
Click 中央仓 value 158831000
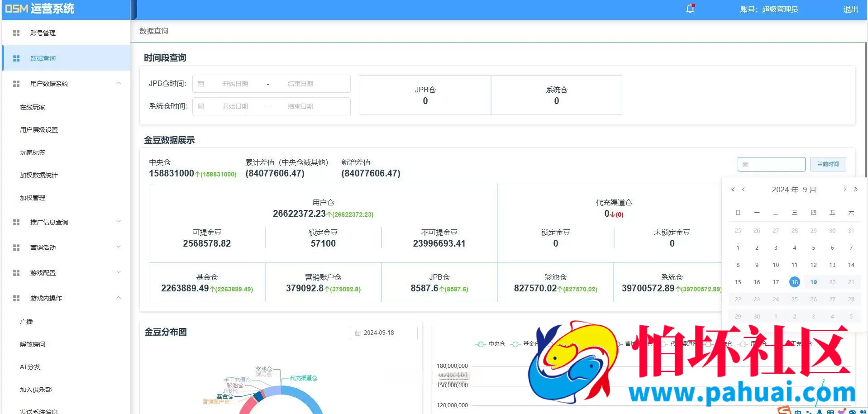171,173
